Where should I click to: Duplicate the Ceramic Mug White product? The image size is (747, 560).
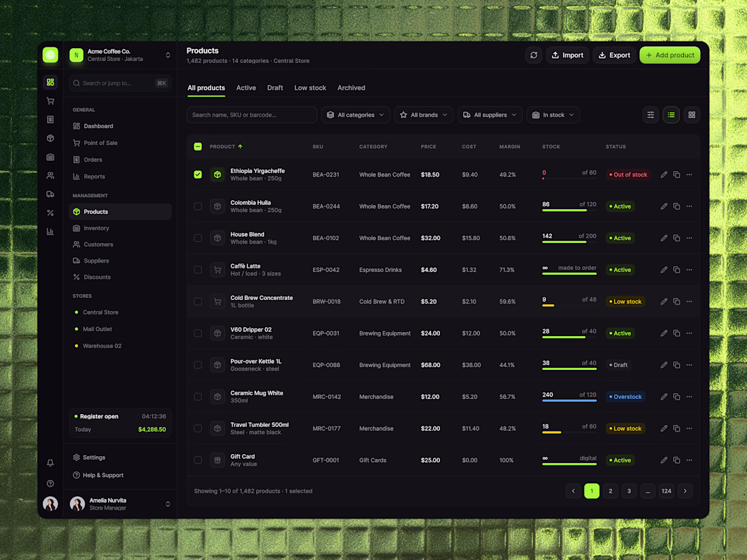[x=676, y=396]
